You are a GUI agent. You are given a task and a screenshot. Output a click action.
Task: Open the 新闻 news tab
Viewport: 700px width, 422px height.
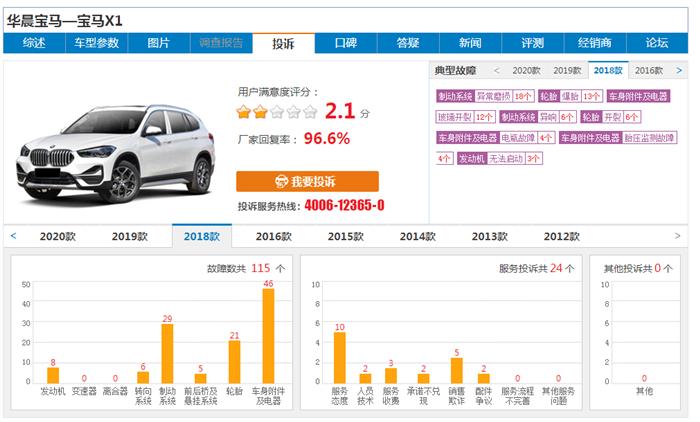(471, 43)
